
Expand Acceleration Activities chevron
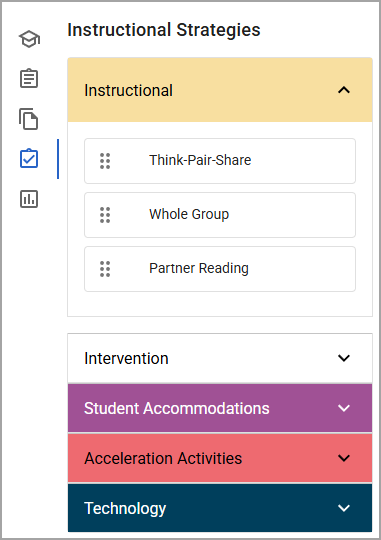(344, 458)
